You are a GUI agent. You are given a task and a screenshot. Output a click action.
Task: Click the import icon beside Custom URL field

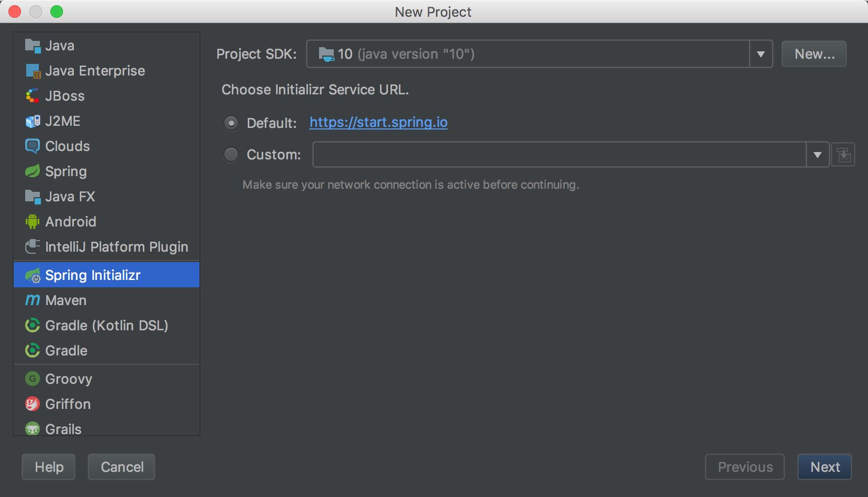[x=843, y=155]
